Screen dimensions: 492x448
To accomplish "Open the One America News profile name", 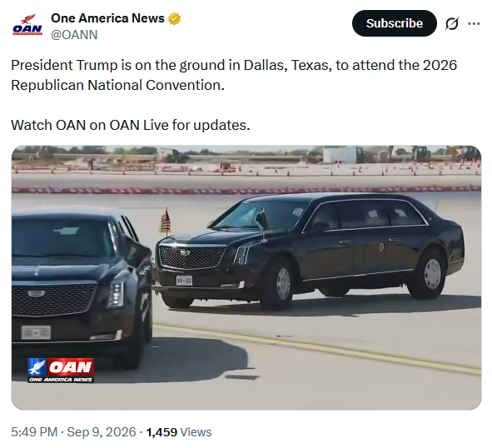I will [107, 18].
